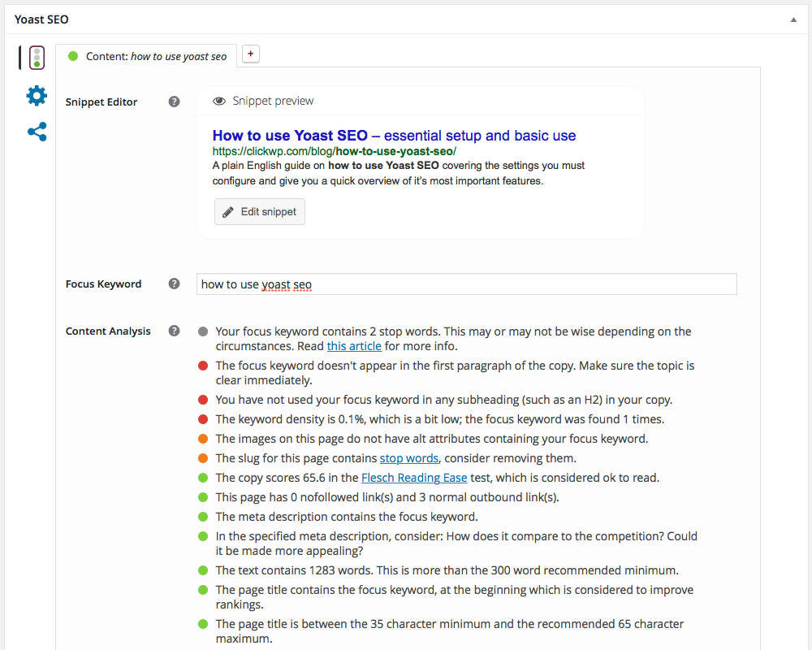The image size is (812, 650).
Task: Select the 'Content: how to use yoast seo' tab
Action: (147, 57)
